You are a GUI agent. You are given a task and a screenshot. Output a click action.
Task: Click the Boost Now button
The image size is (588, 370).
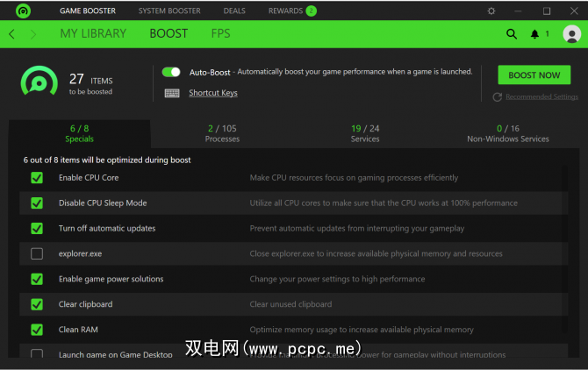(x=534, y=75)
